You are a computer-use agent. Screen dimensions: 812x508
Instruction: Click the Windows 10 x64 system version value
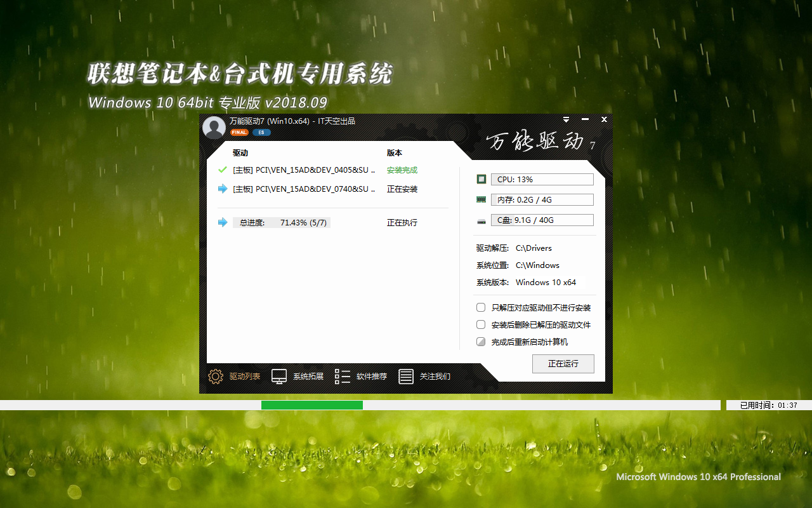coord(546,283)
